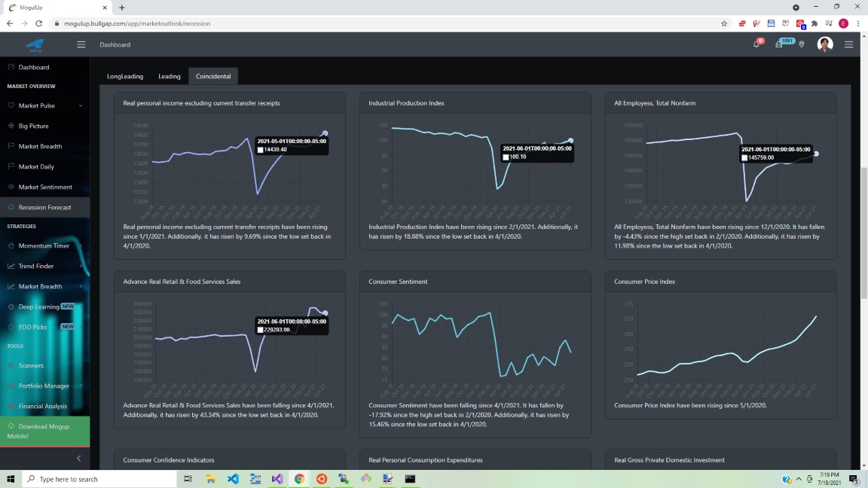
Task: Open the right-side hamburger menu in the app header
Action: click(848, 45)
